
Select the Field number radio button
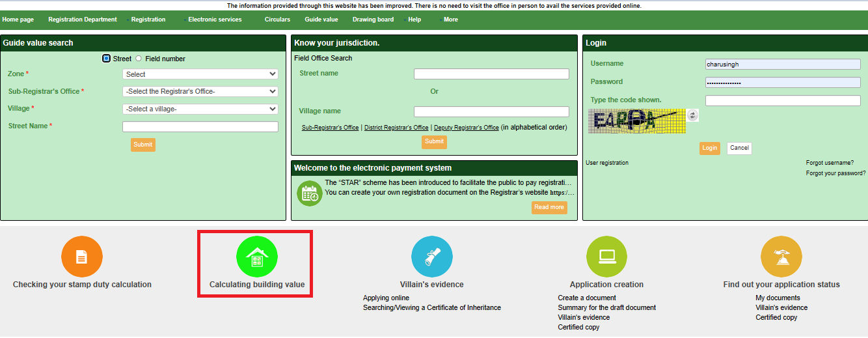(139, 59)
